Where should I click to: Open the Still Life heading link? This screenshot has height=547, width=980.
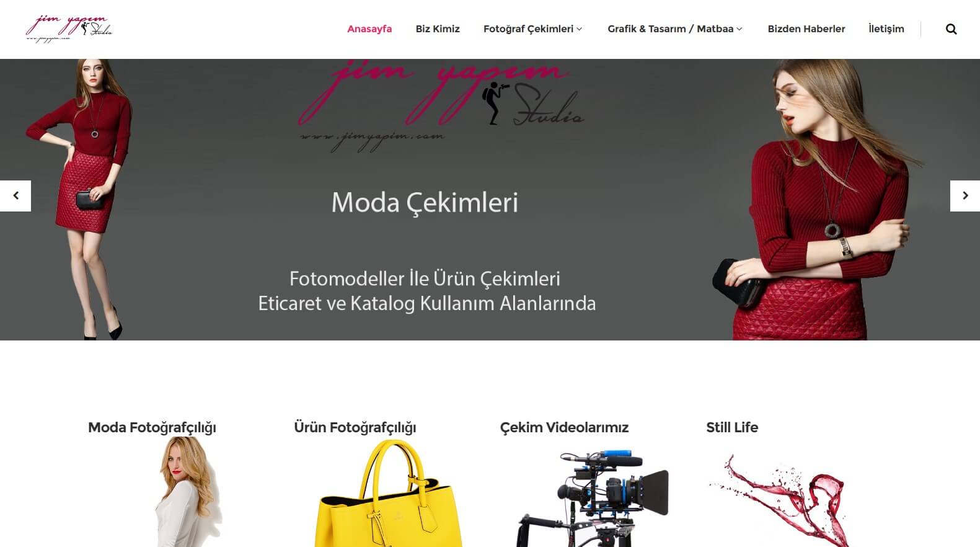(731, 427)
